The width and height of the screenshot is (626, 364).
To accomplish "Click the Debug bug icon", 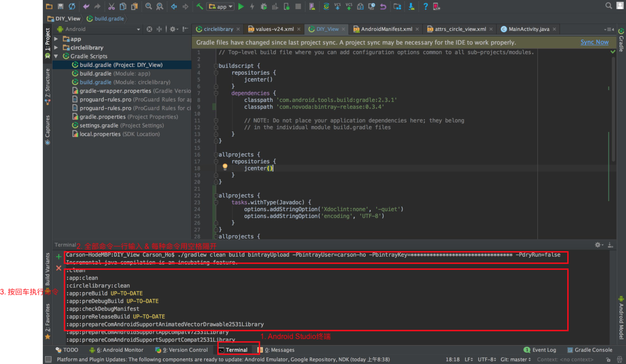I will click(264, 7).
